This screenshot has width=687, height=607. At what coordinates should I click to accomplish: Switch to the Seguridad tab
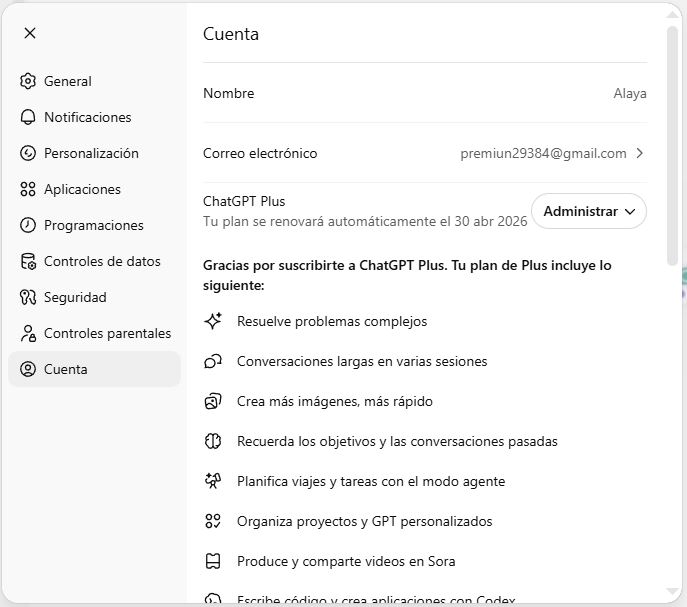pyautogui.click(x=75, y=297)
